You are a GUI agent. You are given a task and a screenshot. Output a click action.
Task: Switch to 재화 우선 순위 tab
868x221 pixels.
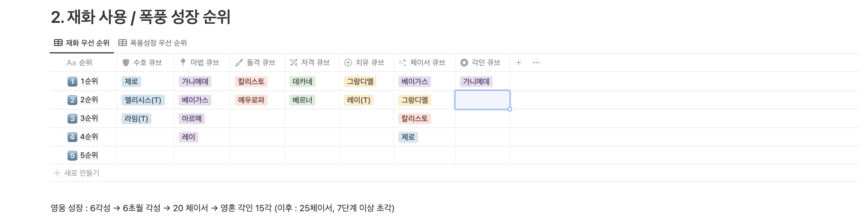pos(82,43)
